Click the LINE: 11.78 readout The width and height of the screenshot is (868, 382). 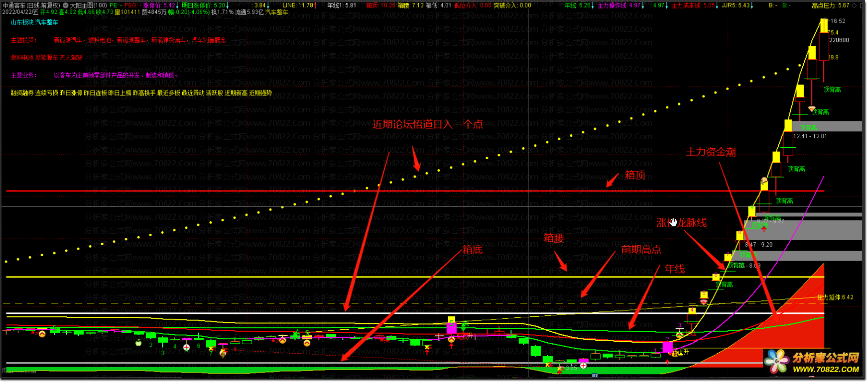[298, 5]
